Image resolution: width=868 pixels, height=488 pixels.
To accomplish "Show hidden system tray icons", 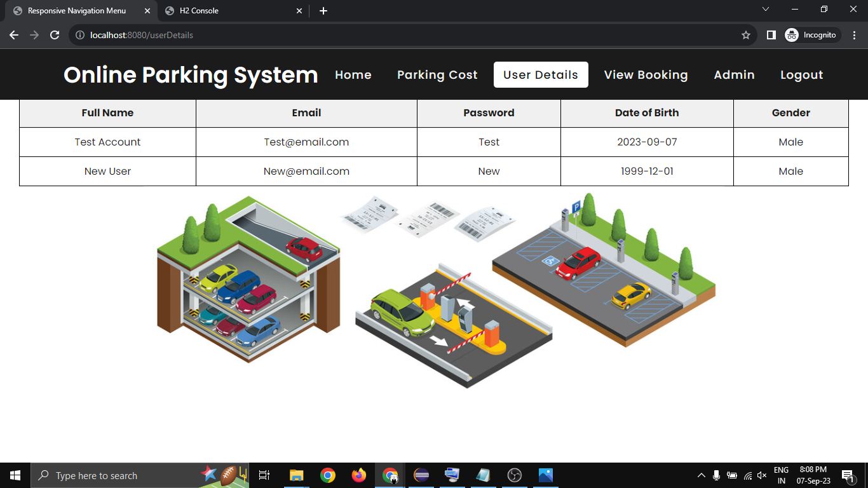I will [x=702, y=475].
